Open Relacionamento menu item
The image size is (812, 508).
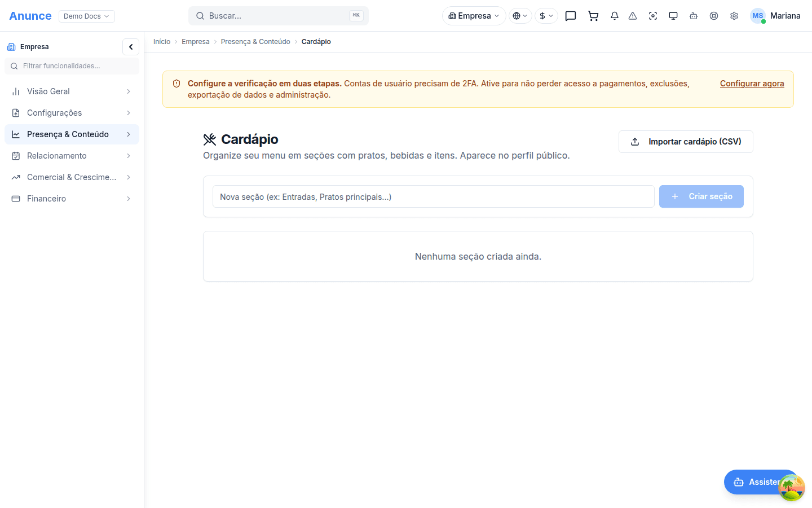click(x=72, y=156)
